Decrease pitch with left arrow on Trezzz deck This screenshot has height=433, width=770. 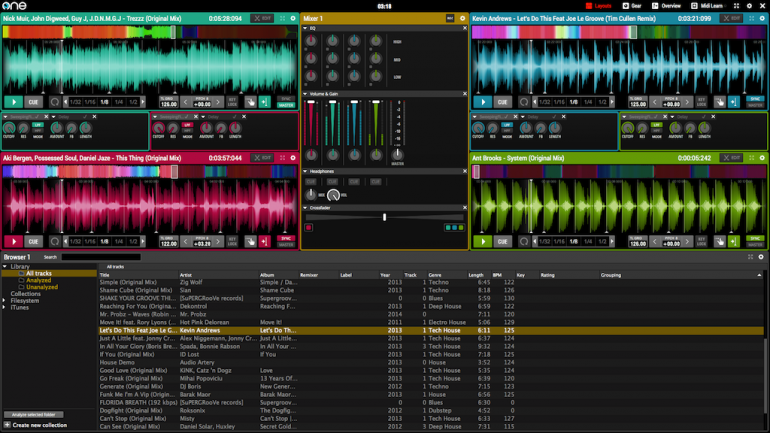point(185,102)
